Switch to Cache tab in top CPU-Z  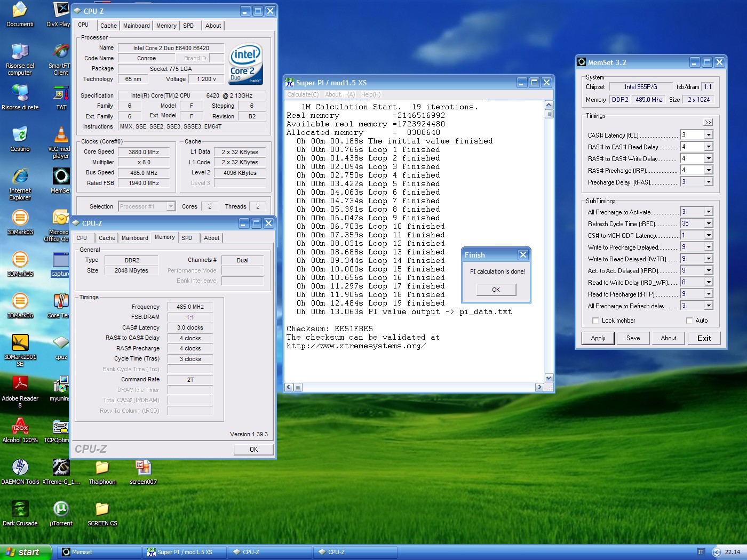[108, 26]
